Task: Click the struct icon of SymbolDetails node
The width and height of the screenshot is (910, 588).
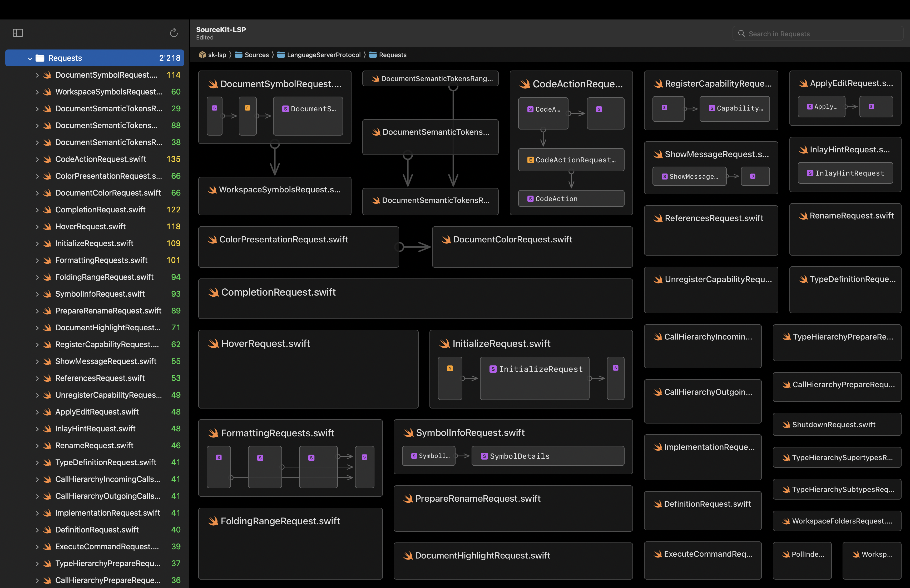Action: click(x=484, y=456)
